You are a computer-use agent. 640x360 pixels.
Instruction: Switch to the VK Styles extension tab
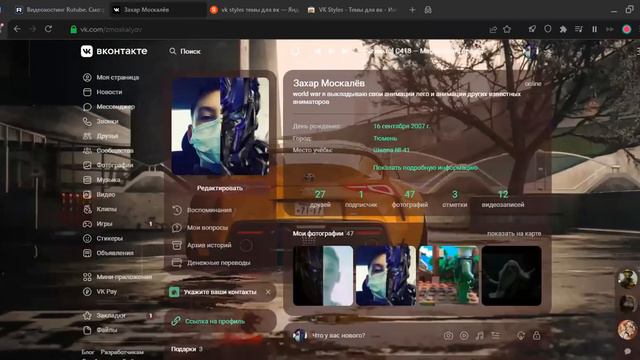tap(352, 10)
